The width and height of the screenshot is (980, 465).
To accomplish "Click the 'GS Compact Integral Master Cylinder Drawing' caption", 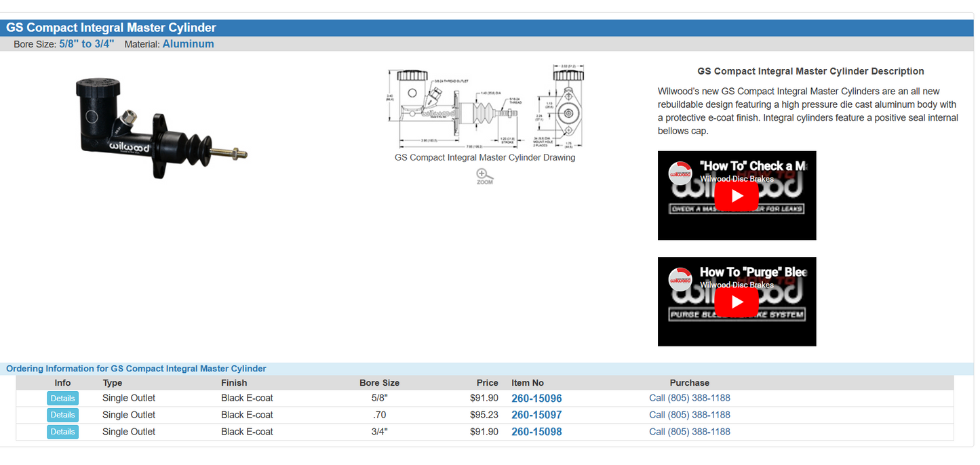I will point(485,157).
